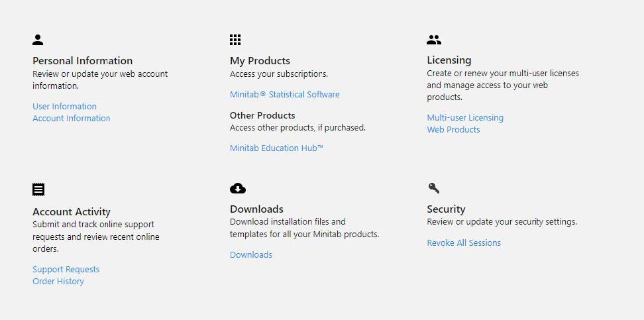The height and width of the screenshot is (320, 644).
Task: View Support Requests
Action: coord(66,270)
